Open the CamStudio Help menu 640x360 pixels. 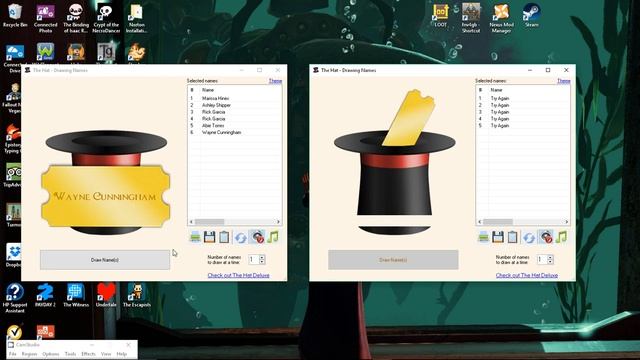[x=122, y=354]
